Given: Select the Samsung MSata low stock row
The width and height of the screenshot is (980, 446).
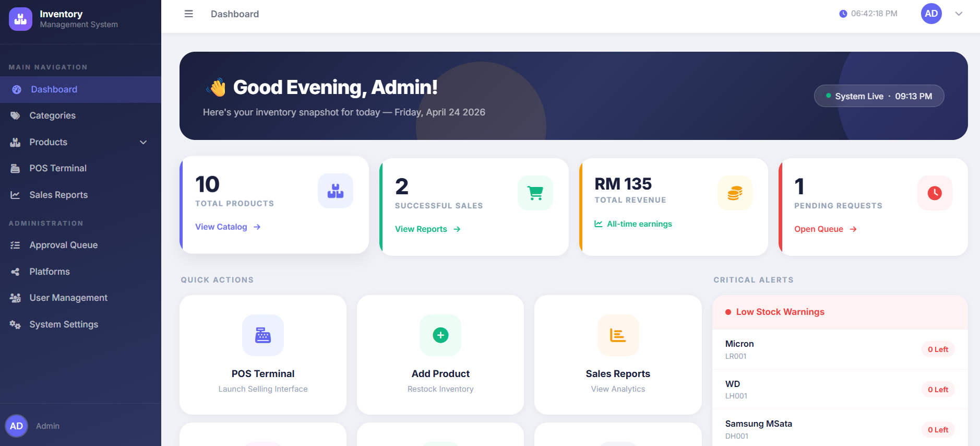Looking at the screenshot, I should [840, 428].
